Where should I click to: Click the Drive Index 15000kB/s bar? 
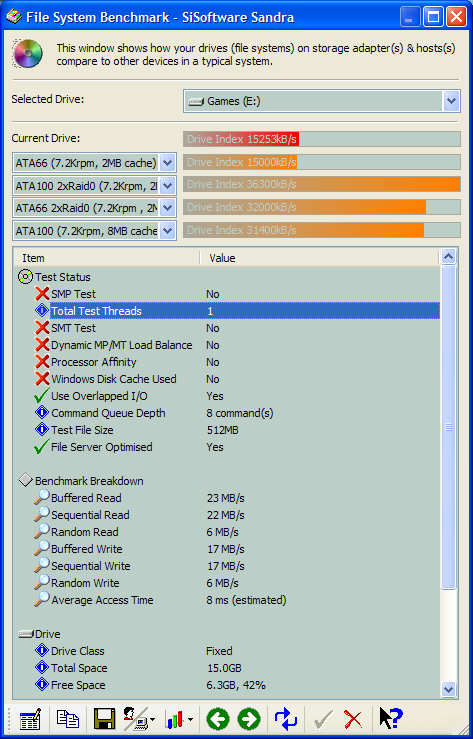(x=322, y=162)
